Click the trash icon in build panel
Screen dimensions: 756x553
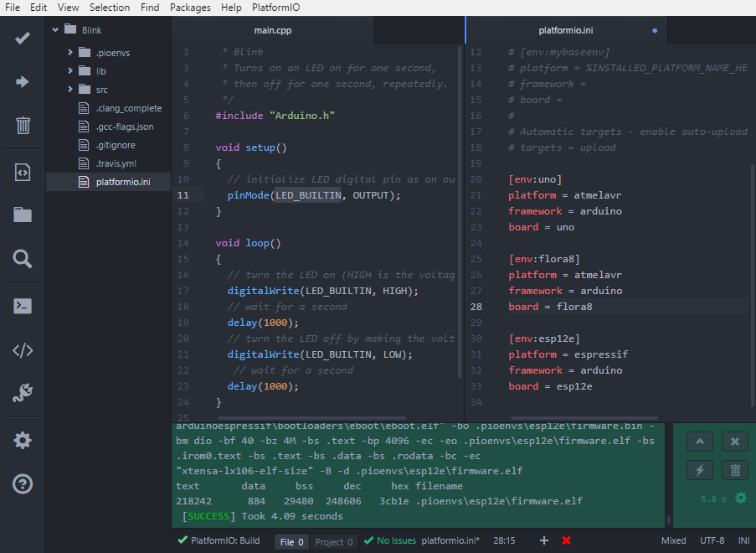pos(735,470)
